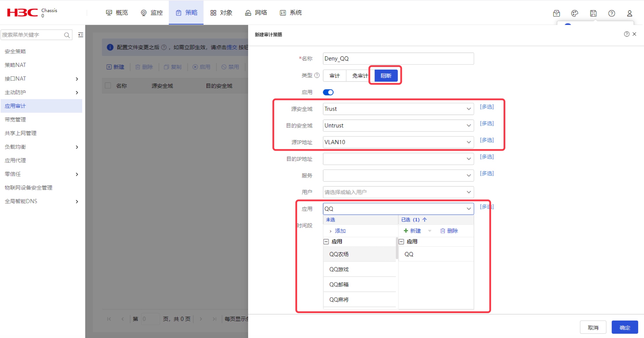Click 添加 in the unselected applications pane
This screenshot has width=644, height=338.
tap(338, 231)
